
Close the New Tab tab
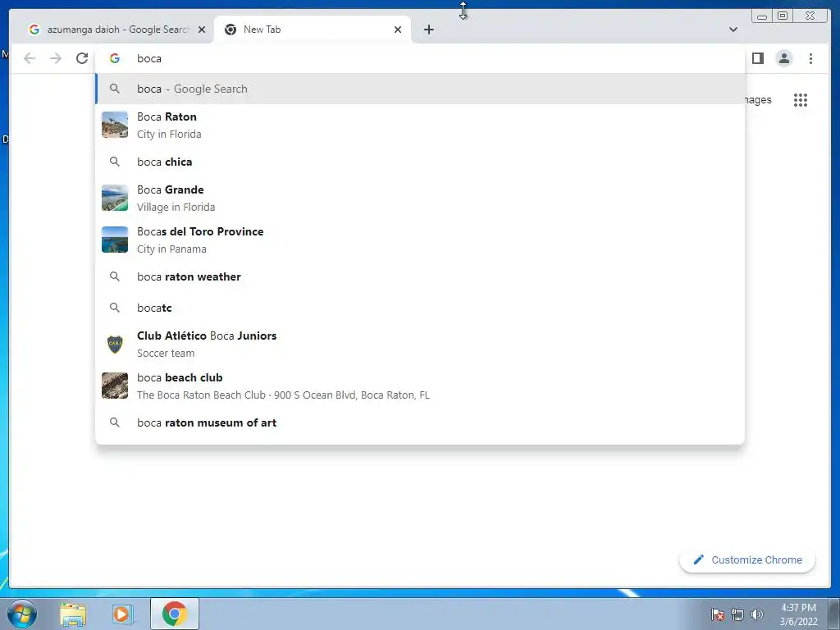coord(398,30)
